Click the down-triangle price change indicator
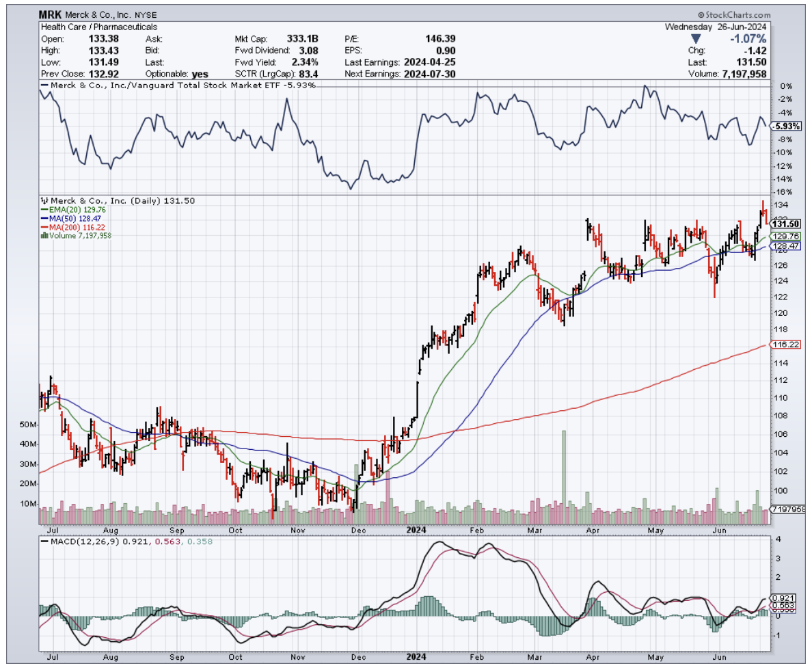The width and height of the screenshot is (812, 670). [696, 38]
